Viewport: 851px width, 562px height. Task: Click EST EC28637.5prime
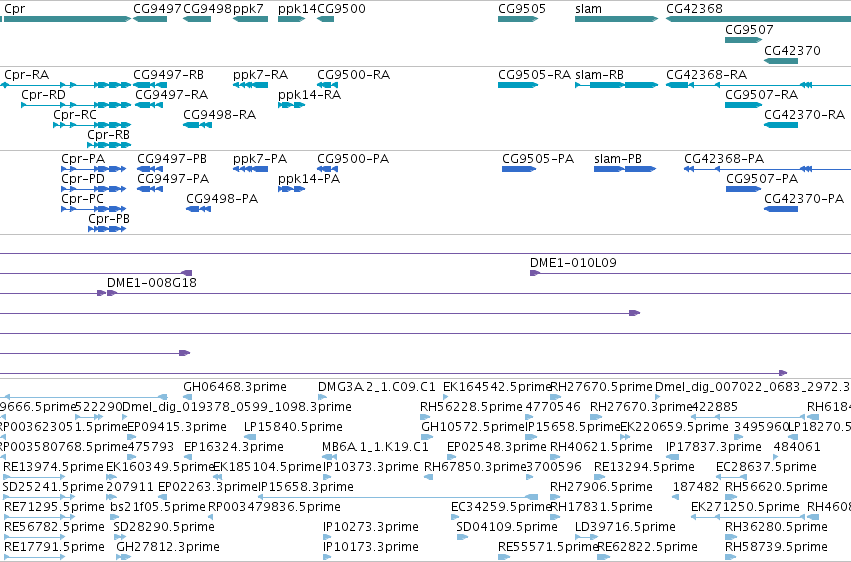731,477
